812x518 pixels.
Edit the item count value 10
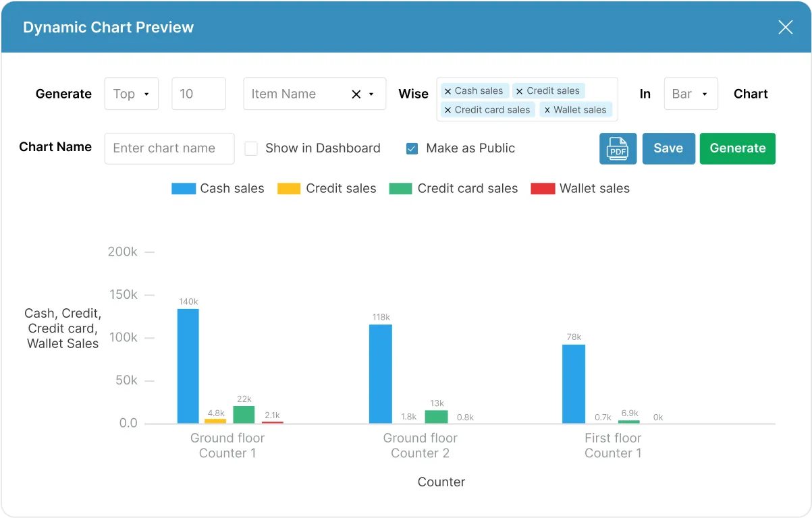pos(198,94)
